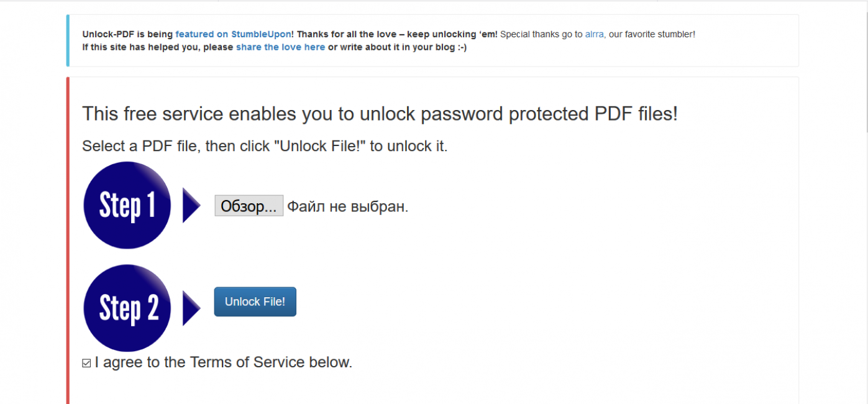Screen dimensions: 868x404
Task: Click the Step 1 circle badge
Action: 127,205
